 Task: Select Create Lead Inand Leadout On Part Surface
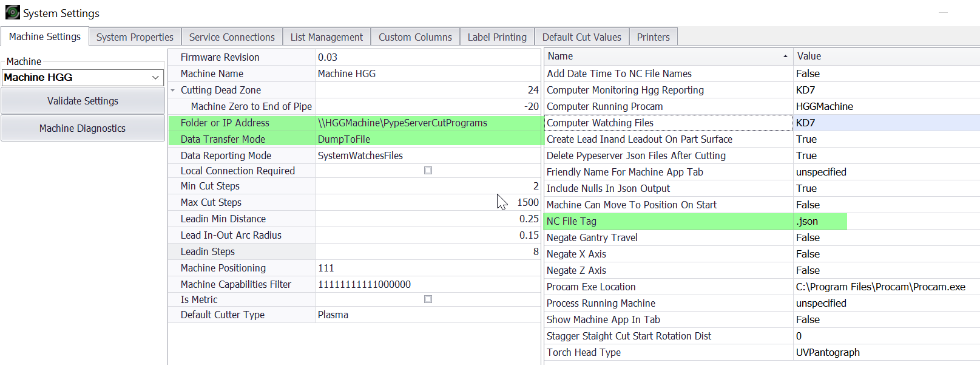[x=640, y=139]
